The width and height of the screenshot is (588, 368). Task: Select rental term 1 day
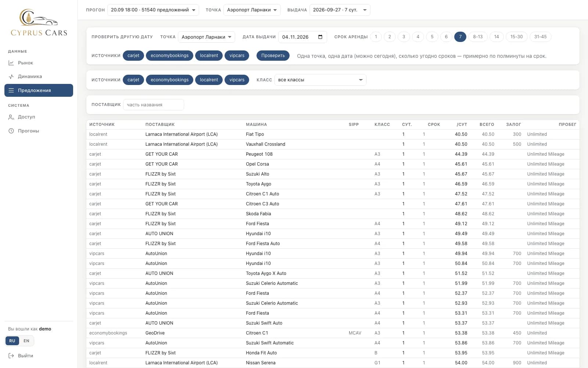tap(376, 37)
